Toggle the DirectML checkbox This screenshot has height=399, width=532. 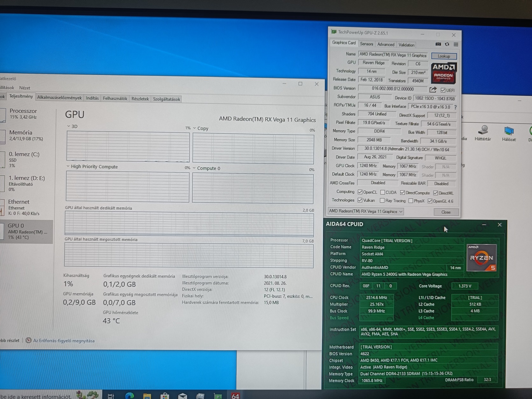436,193
